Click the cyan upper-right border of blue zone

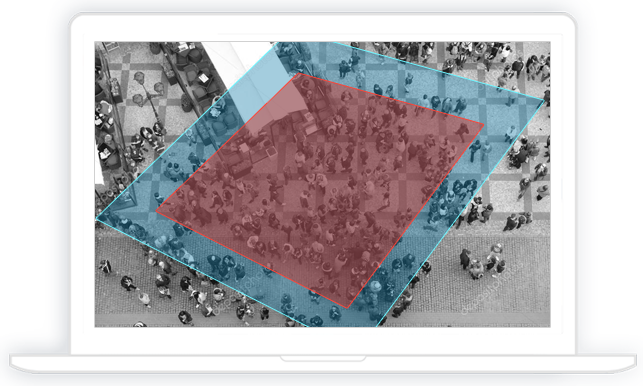pos(438,71)
